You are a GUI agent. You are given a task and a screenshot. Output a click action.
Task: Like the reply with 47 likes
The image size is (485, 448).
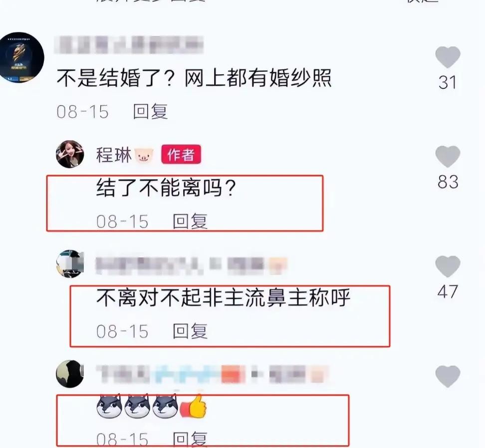tap(448, 266)
